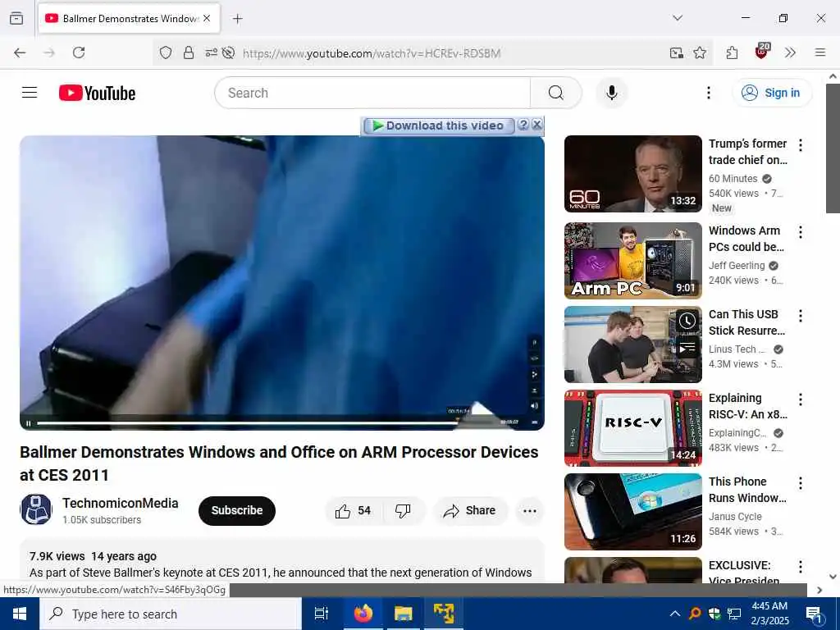Start voice search with microphone icon
Image resolution: width=840 pixels, height=630 pixels.
pyautogui.click(x=611, y=93)
